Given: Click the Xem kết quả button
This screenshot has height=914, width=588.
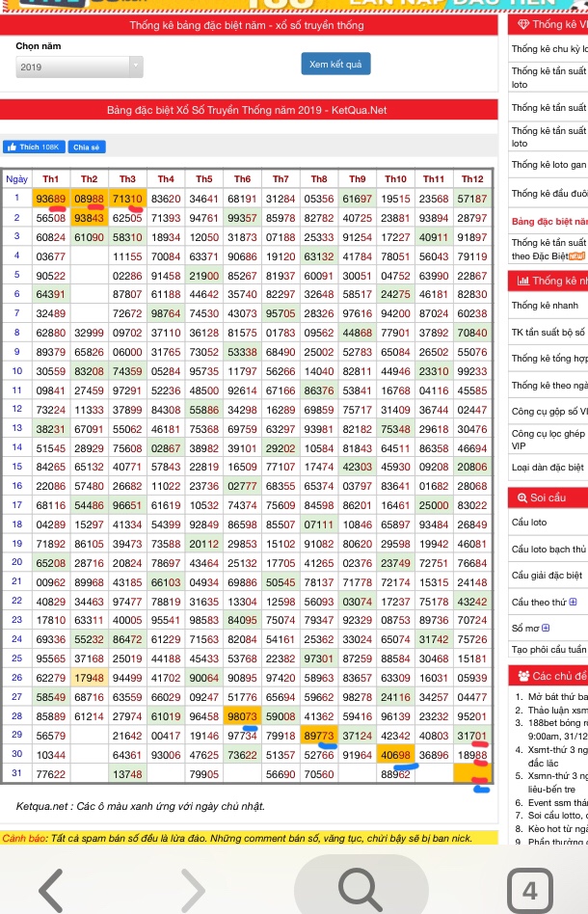Looking at the screenshot, I should pyautogui.click(x=334, y=65).
